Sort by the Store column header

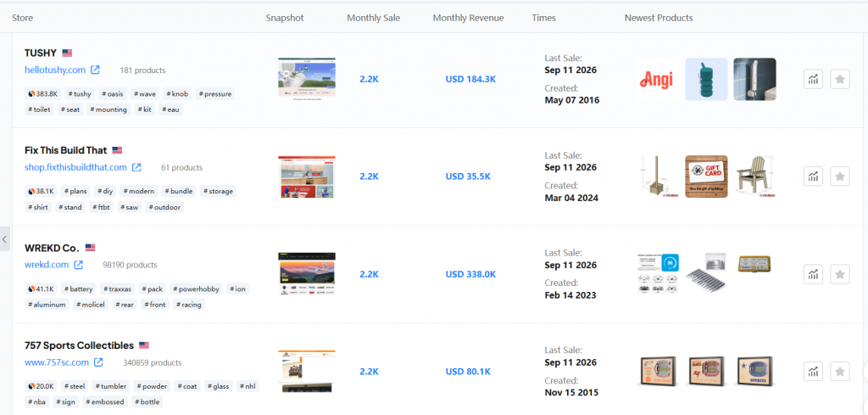click(x=23, y=18)
